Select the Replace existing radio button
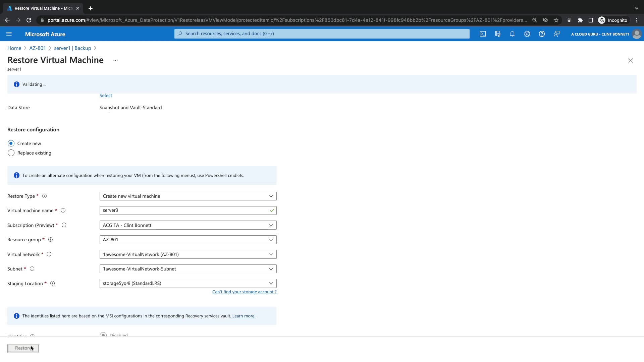Viewport: 644px width, 362px height. (x=11, y=153)
